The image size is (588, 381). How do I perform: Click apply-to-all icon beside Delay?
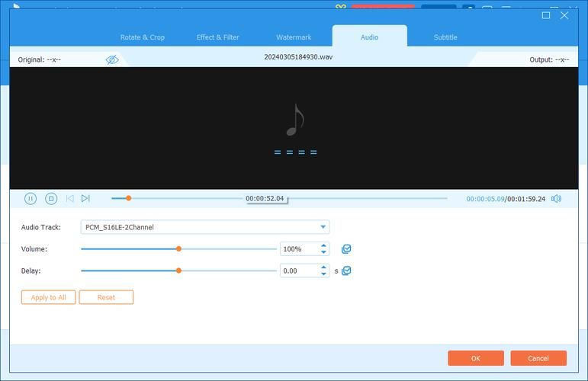point(346,271)
